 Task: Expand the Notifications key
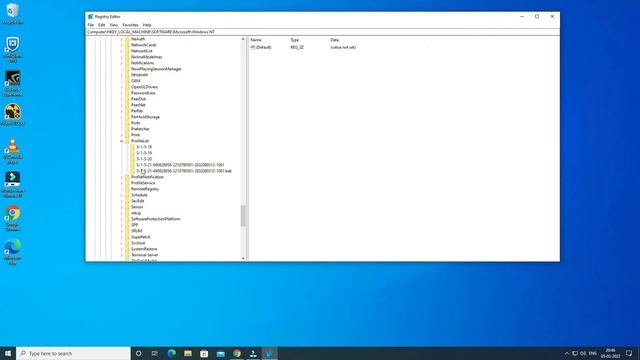[x=122, y=63]
